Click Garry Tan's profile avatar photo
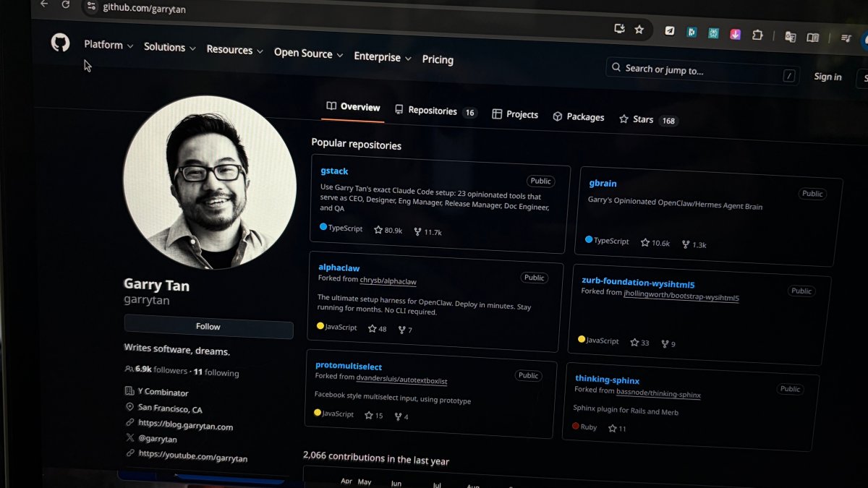This screenshot has width=868, height=488. tap(210, 183)
